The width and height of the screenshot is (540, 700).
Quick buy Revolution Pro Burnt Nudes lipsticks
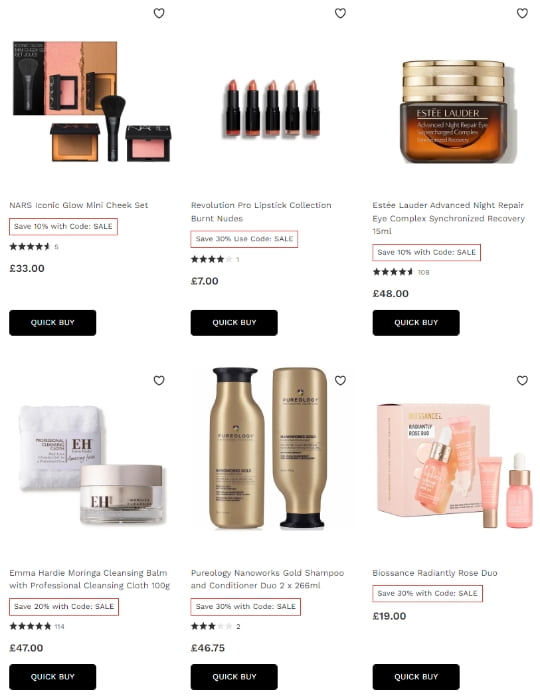(x=234, y=323)
